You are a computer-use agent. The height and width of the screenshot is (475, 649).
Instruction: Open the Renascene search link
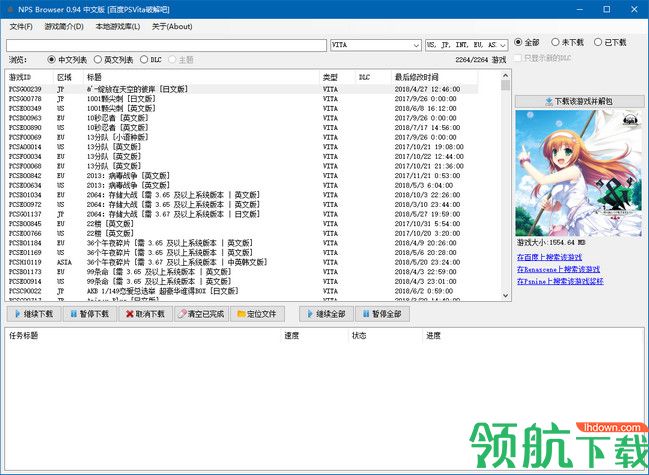558,269
